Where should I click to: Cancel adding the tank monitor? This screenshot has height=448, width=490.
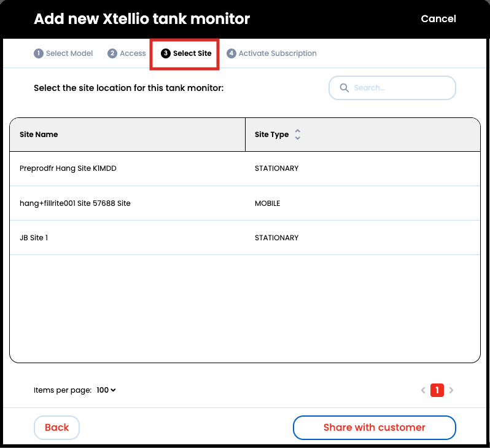point(438,19)
